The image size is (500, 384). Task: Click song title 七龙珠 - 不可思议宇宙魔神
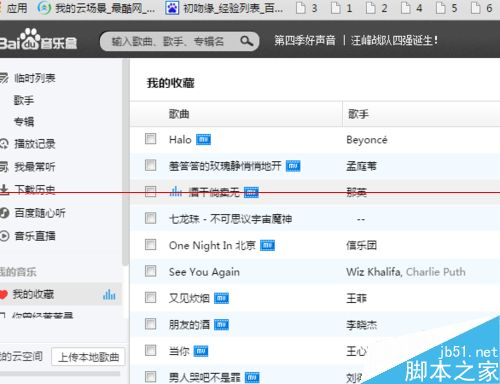[230, 219]
